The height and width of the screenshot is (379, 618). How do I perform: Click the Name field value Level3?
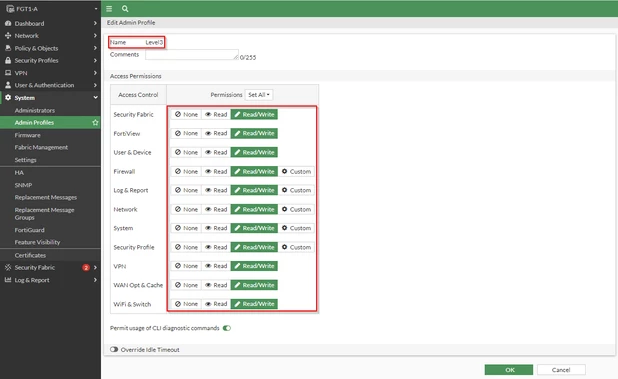click(x=154, y=42)
